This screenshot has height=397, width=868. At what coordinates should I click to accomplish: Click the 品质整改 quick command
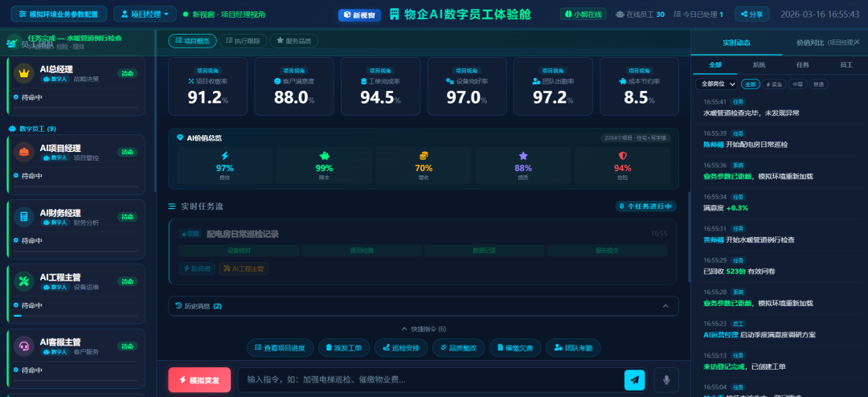click(459, 348)
